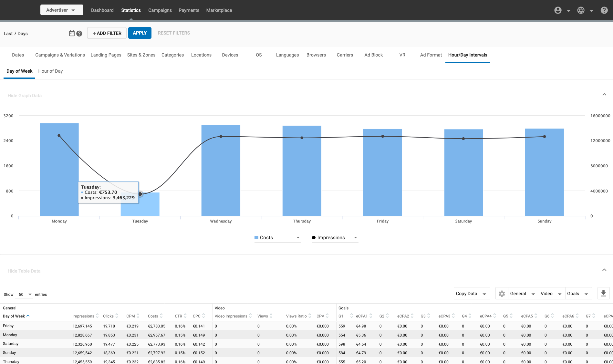Hide the table data section text toggle
Screen dimensions: 613x364
[24, 271]
